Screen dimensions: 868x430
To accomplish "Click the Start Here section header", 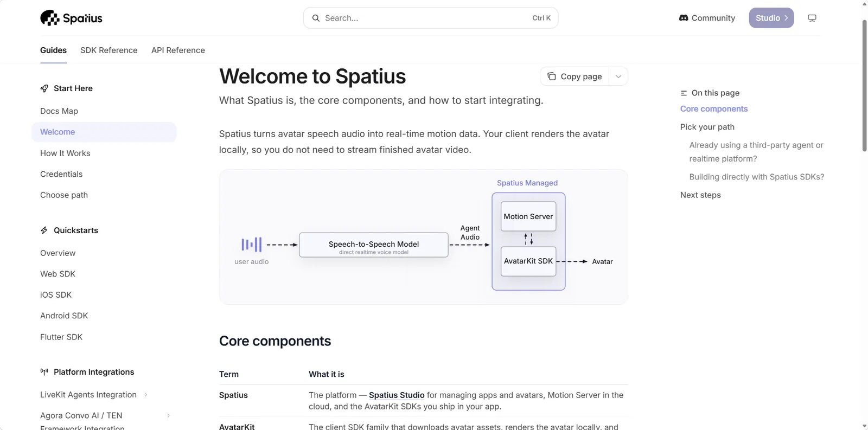I will pyautogui.click(x=73, y=88).
